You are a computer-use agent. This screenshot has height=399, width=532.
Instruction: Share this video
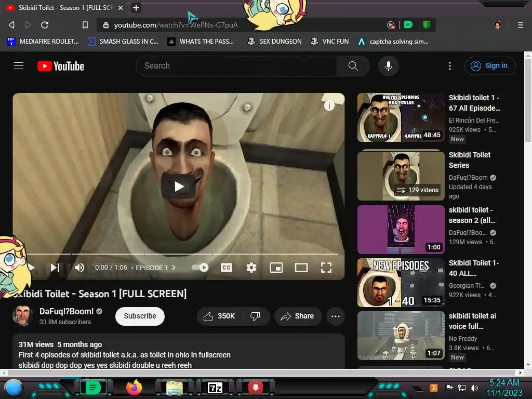point(298,316)
